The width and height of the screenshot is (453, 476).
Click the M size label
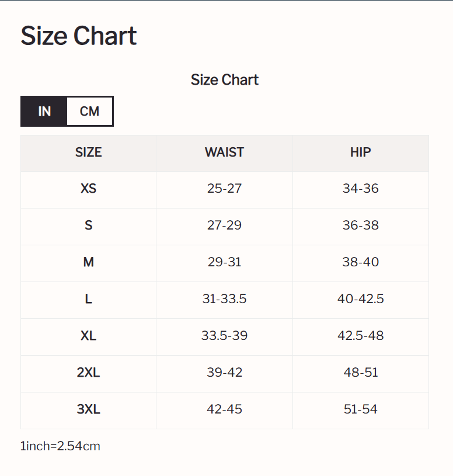(89, 262)
